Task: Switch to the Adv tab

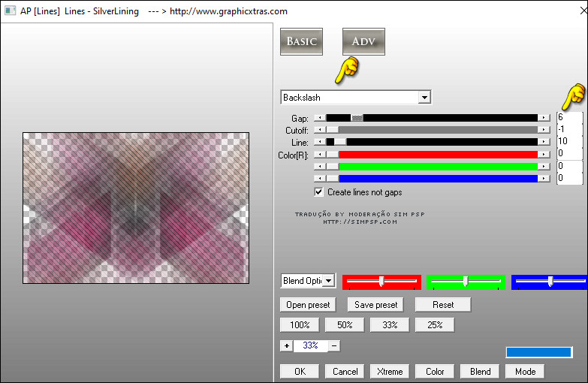Action: 363,41
